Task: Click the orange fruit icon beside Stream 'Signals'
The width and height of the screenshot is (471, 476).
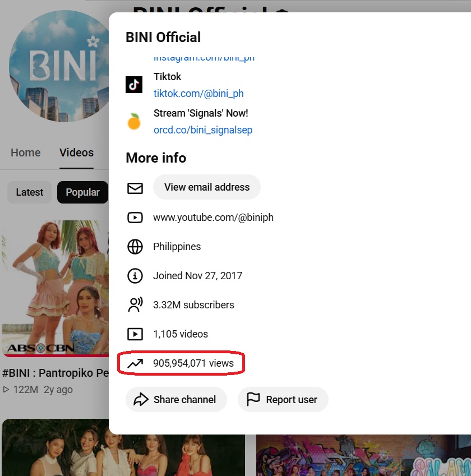Action: point(134,121)
